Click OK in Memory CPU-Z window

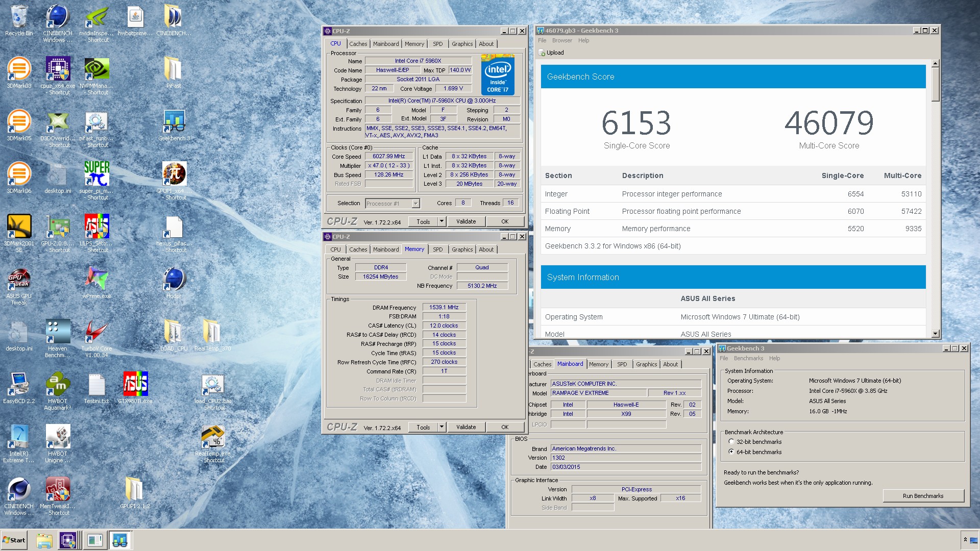tap(505, 427)
